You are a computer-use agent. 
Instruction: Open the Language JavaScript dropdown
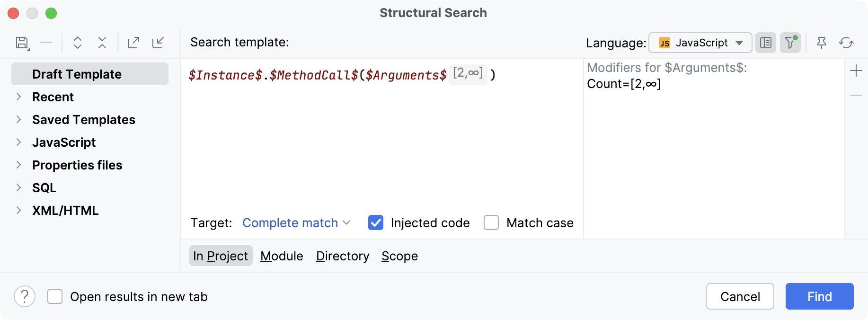pos(700,43)
